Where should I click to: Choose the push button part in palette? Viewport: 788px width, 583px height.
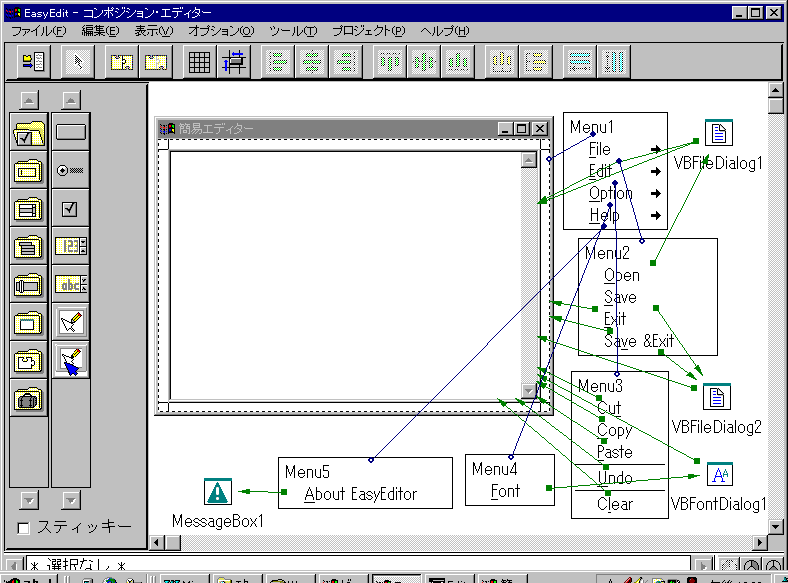coord(70,131)
